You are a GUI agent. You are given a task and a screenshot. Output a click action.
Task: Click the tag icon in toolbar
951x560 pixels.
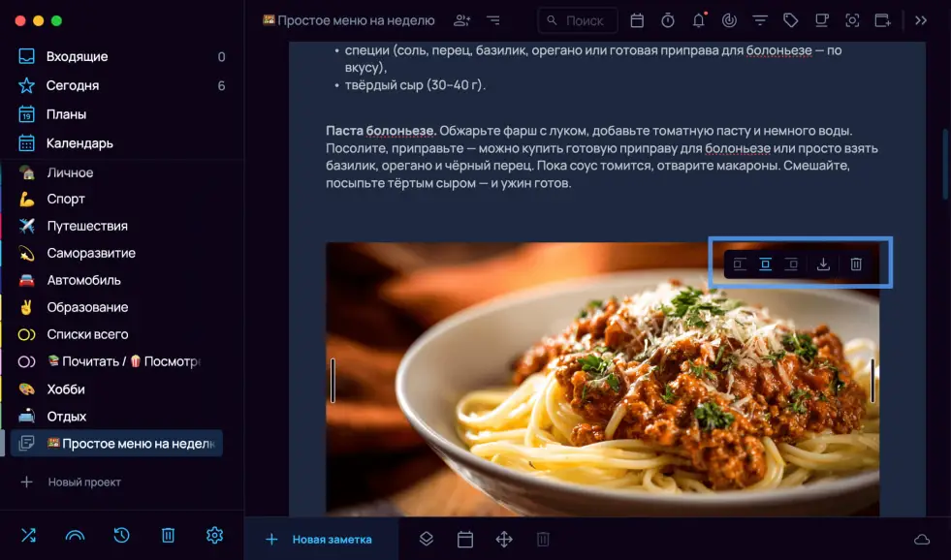pyautogui.click(x=790, y=20)
